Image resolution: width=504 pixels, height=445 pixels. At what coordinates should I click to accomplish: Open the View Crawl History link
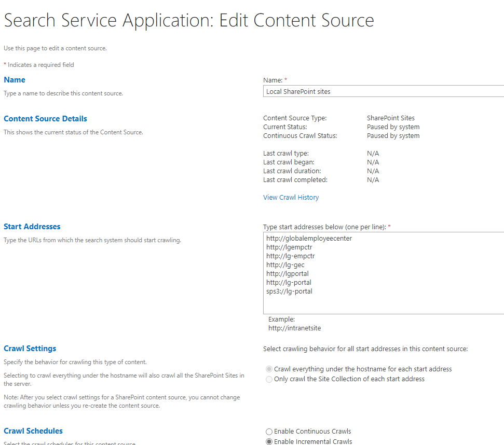(x=291, y=197)
